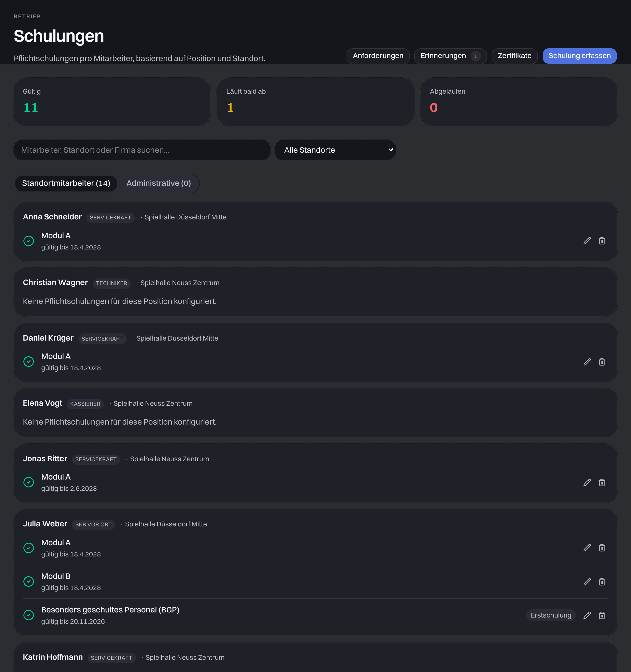This screenshot has width=631, height=672.
Task: Click green check icon for Daniel Krüger
Action: click(29, 362)
